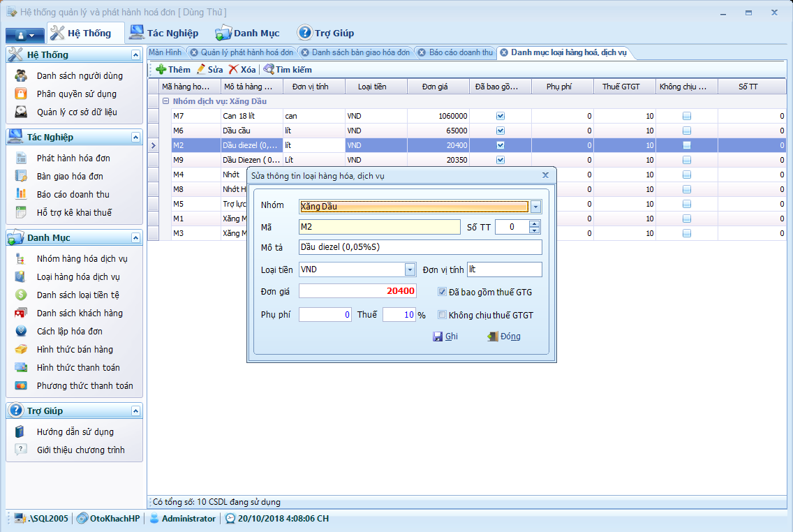Open Phát hành hóa đơn from sidebar
This screenshot has width=793, height=532.
(x=73, y=158)
